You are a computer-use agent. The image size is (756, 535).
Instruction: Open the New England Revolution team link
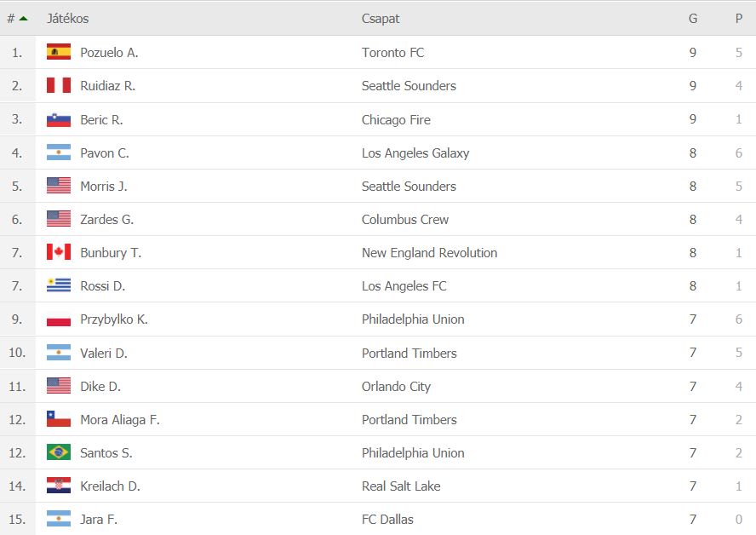(429, 252)
